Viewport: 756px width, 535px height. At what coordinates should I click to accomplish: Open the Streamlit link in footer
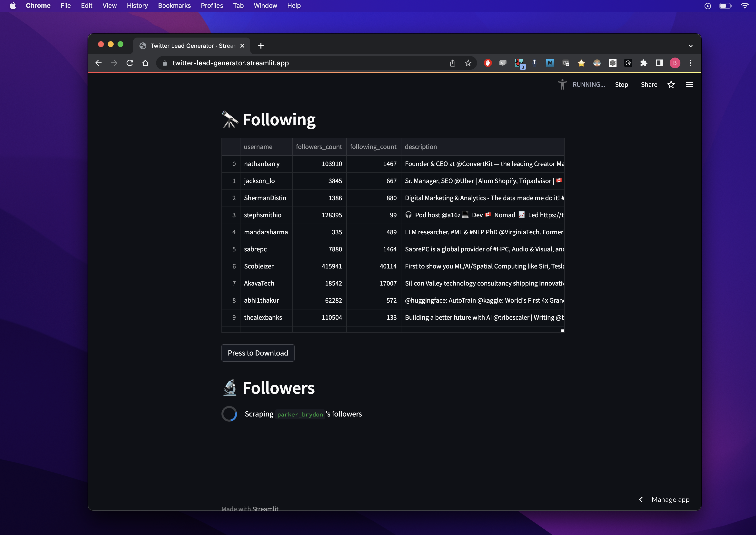click(x=265, y=508)
